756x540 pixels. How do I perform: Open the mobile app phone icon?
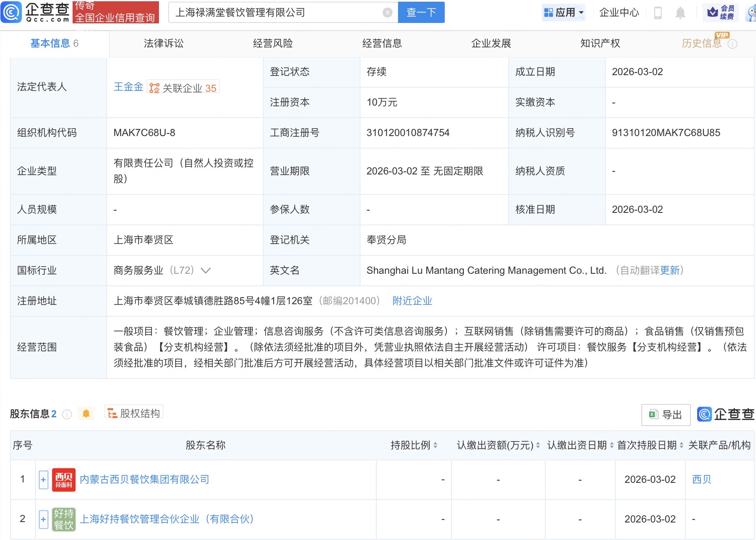coord(658,13)
